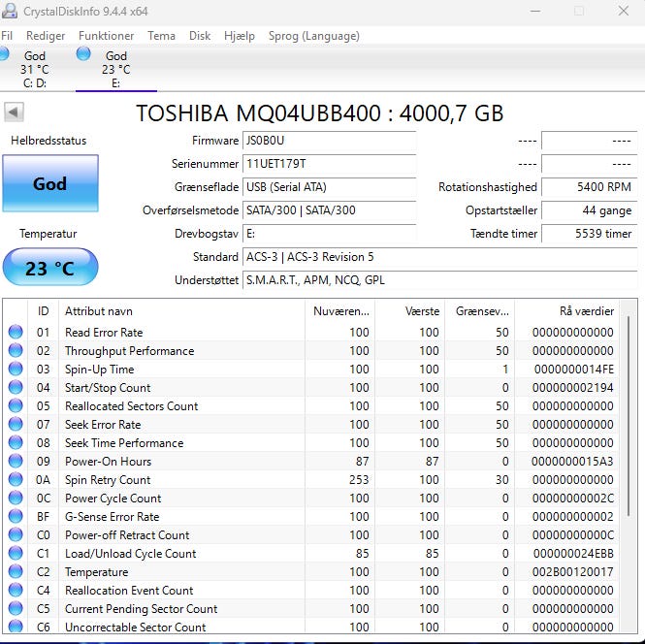
Task: Click raw value 0000000015A3
Action: coord(572,462)
